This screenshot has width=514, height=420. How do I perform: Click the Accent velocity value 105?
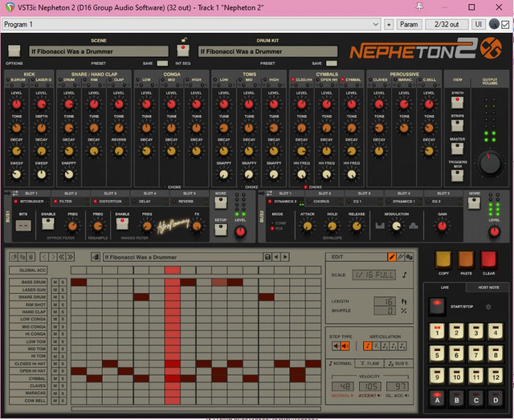tap(370, 386)
